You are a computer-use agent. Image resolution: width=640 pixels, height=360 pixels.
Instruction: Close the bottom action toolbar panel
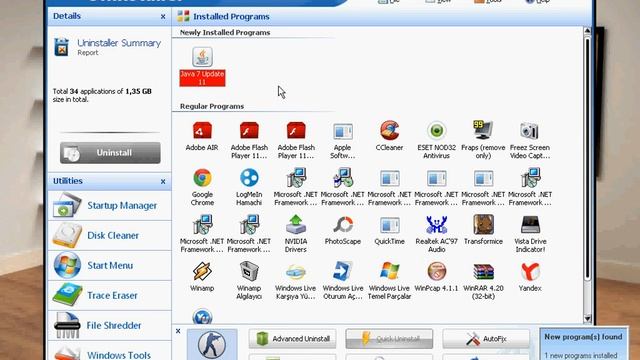click(178, 331)
